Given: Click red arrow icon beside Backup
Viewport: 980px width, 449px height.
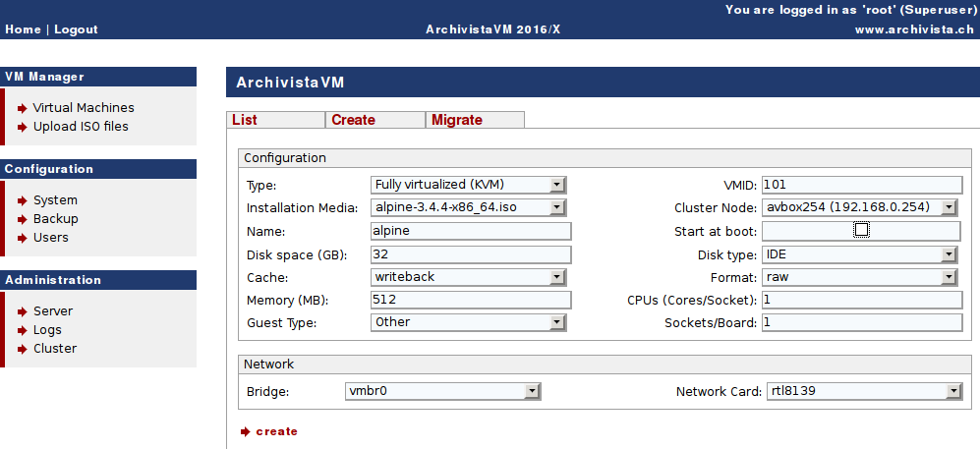Looking at the screenshot, I should (x=23, y=219).
